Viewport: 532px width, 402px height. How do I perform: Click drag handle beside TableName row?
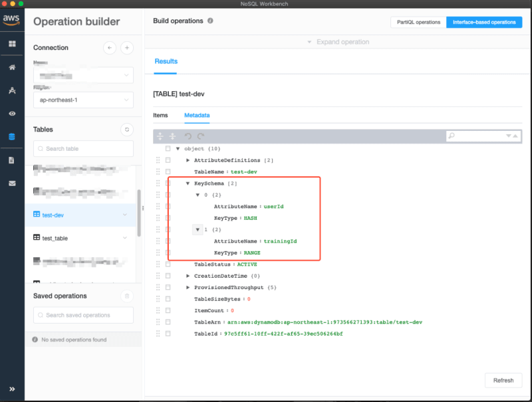[158, 171]
